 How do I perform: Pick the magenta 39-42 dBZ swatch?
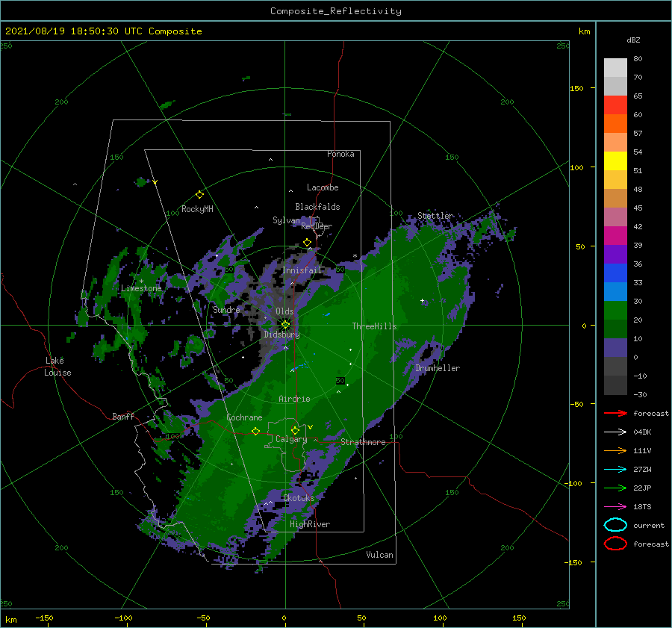tap(615, 236)
